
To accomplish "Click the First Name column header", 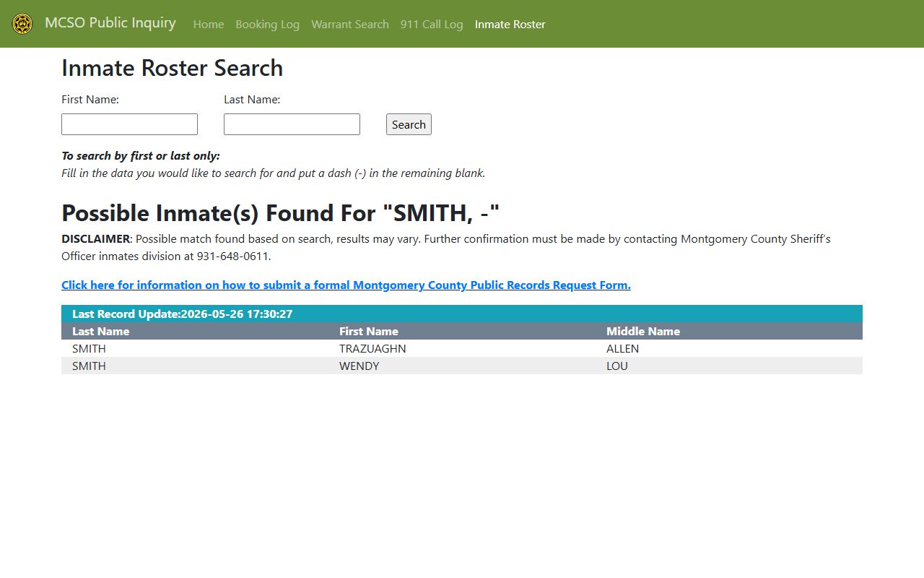I will point(369,332).
